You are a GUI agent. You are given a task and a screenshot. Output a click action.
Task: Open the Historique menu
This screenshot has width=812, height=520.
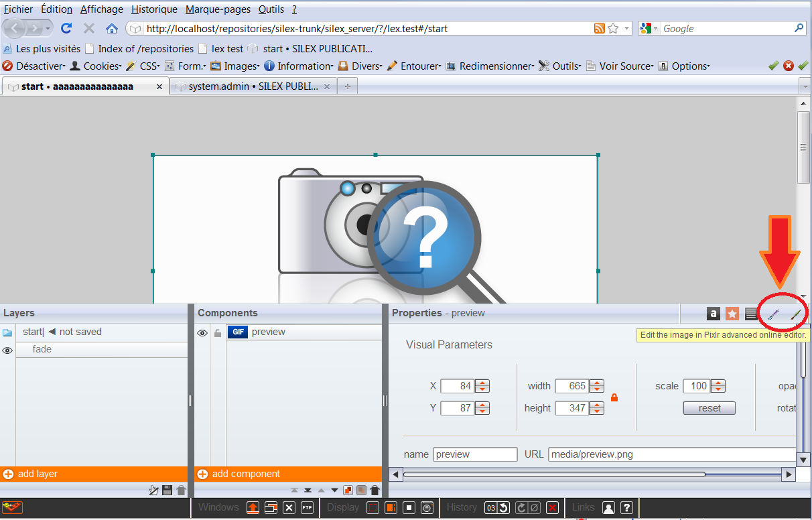click(x=155, y=9)
